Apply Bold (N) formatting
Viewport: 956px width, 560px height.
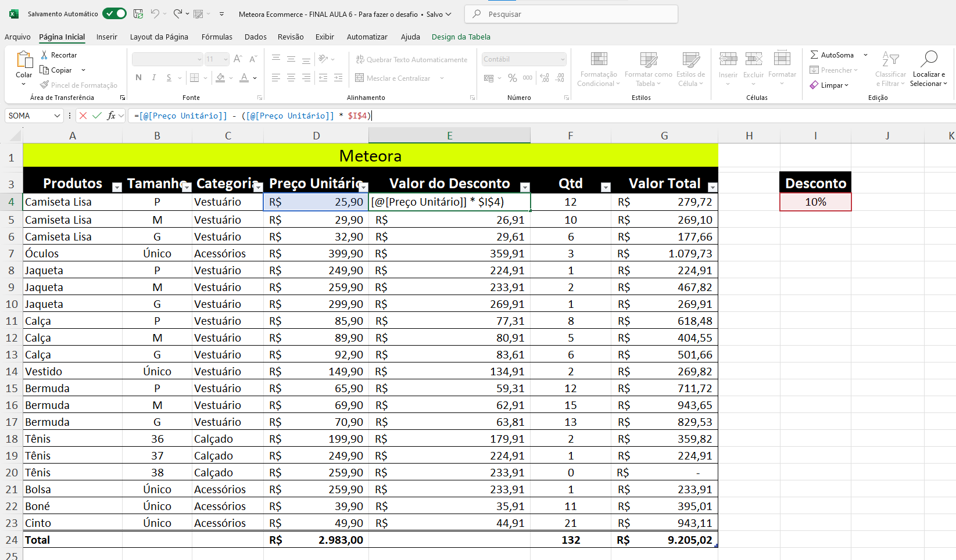click(138, 77)
